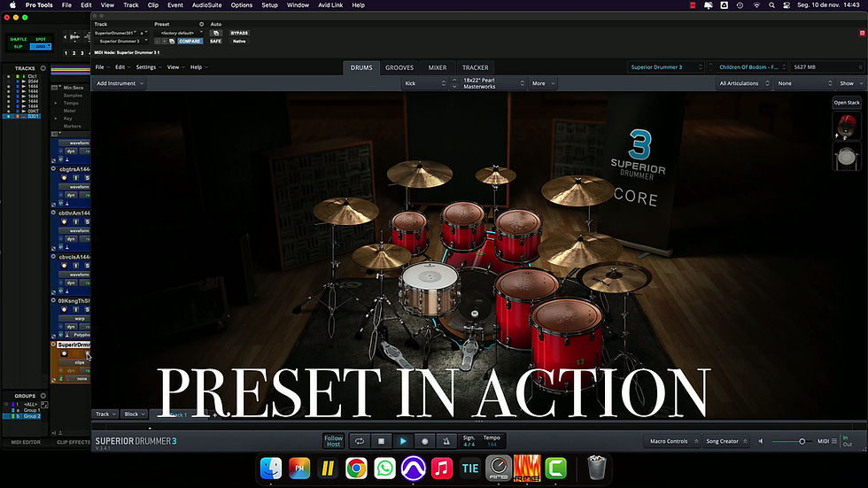This screenshot has height=488, width=868.
Task: Open Superior Drummer View menu
Action: 175,67
